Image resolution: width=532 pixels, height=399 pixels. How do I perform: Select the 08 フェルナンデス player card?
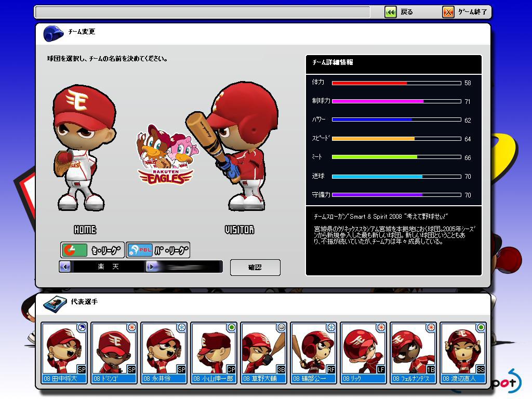(413, 353)
